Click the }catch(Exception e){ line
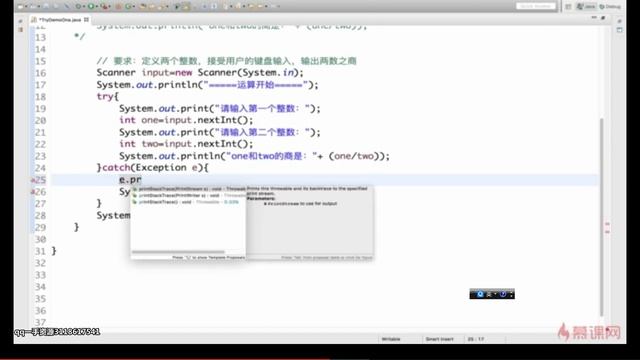The height and width of the screenshot is (360, 640). coord(153,168)
